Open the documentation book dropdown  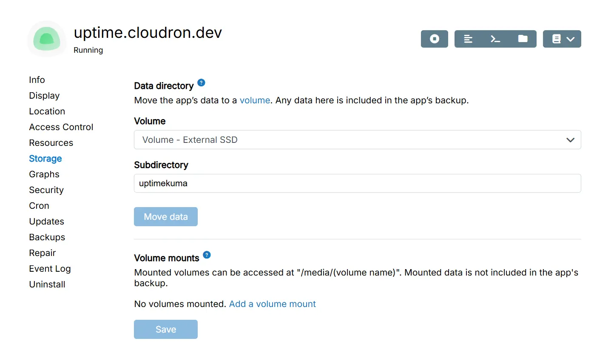tap(562, 39)
